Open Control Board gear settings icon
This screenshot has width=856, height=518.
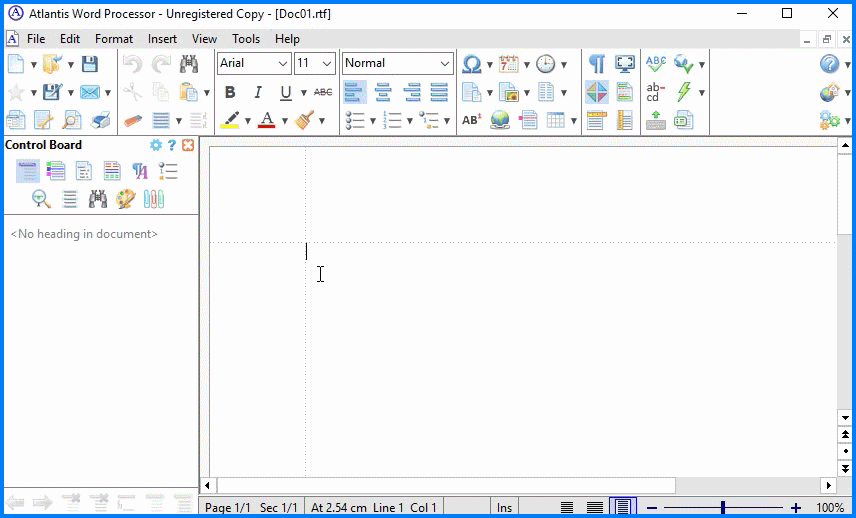point(156,145)
